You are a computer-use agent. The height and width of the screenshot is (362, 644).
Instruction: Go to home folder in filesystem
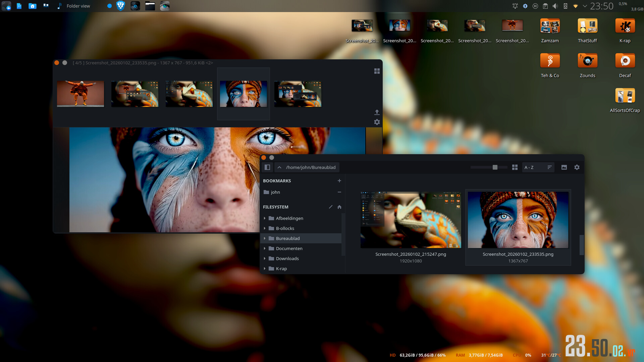[339, 207]
